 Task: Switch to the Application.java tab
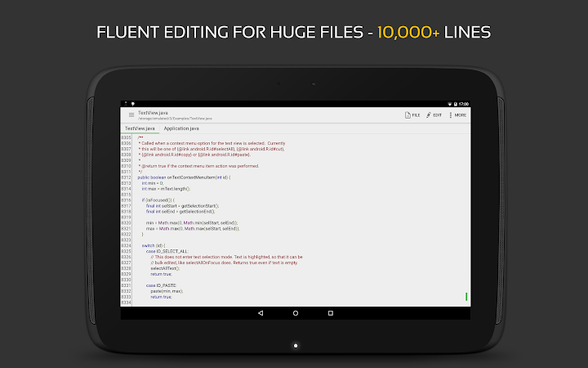pyautogui.click(x=181, y=128)
